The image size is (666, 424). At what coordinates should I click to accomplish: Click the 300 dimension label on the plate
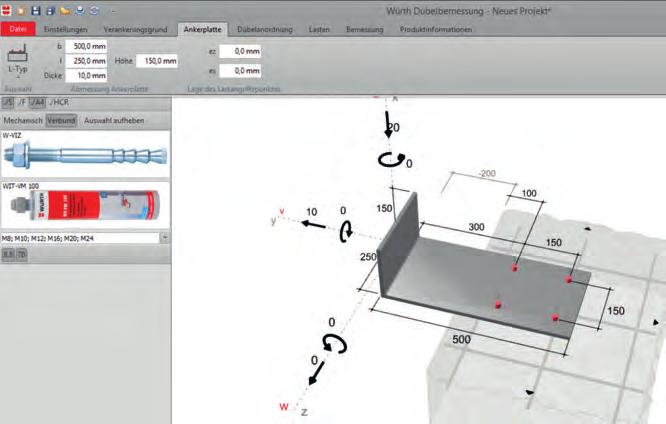tap(477, 227)
